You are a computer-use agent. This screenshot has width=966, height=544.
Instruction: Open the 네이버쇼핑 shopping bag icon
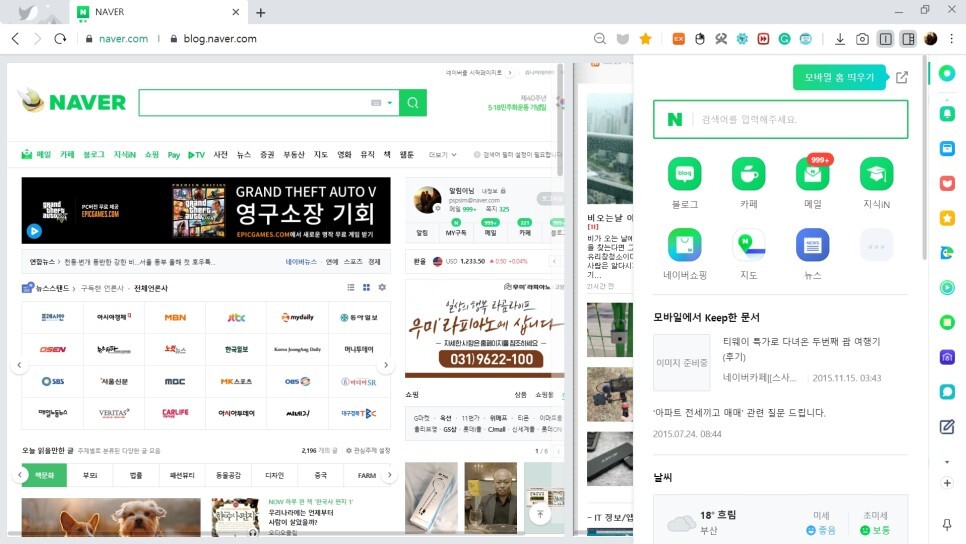[x=684, y=245]
